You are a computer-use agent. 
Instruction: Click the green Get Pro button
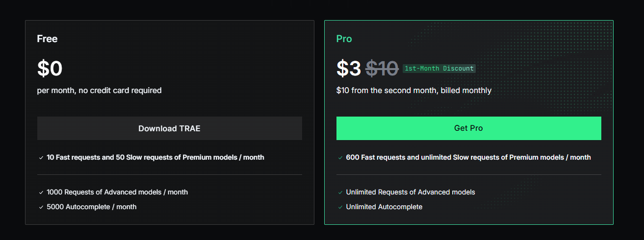click(x=468, y=128)
